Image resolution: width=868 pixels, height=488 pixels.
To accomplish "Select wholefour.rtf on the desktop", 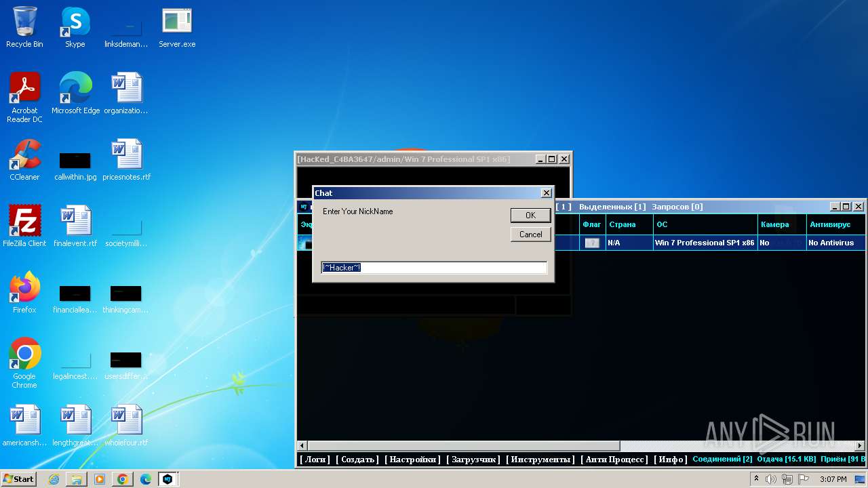I will [x=126, y=426].
